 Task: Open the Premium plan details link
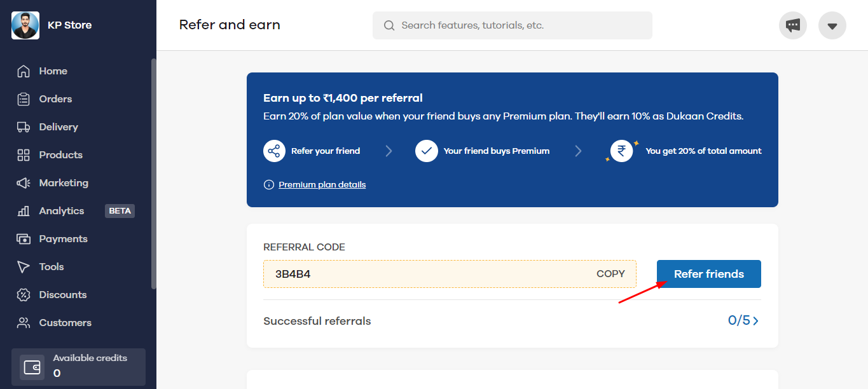[322, 185]
